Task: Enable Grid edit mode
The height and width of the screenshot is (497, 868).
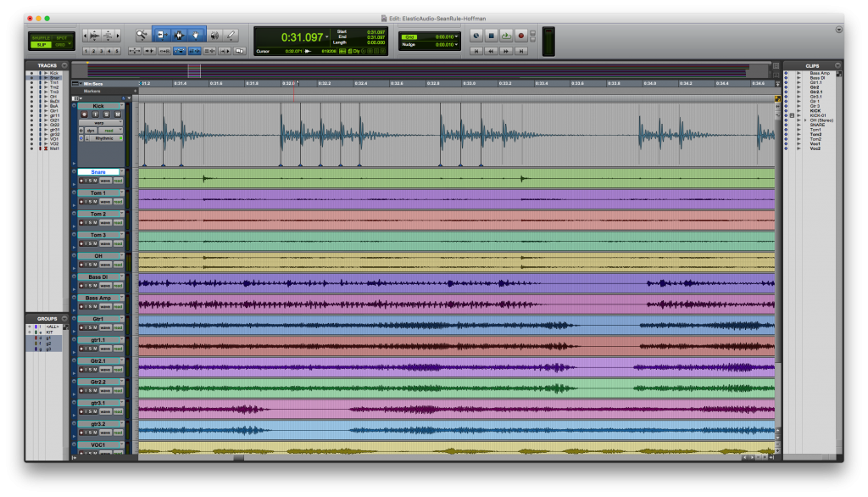Action: 61,45
